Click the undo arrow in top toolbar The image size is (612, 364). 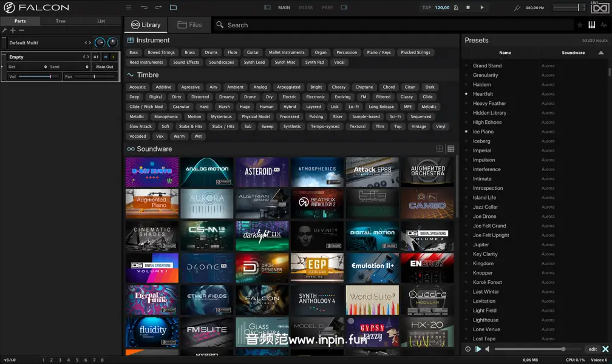(144, 7)
